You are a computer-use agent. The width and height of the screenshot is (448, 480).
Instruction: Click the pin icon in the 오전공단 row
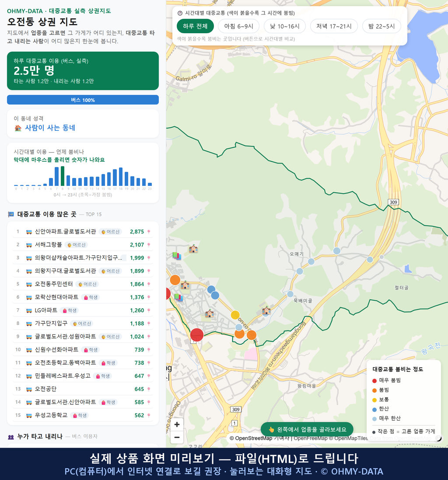[149, 389]
